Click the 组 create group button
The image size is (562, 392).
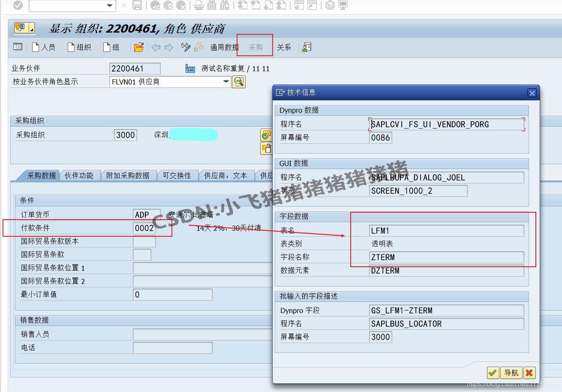(x=111, y=47)
